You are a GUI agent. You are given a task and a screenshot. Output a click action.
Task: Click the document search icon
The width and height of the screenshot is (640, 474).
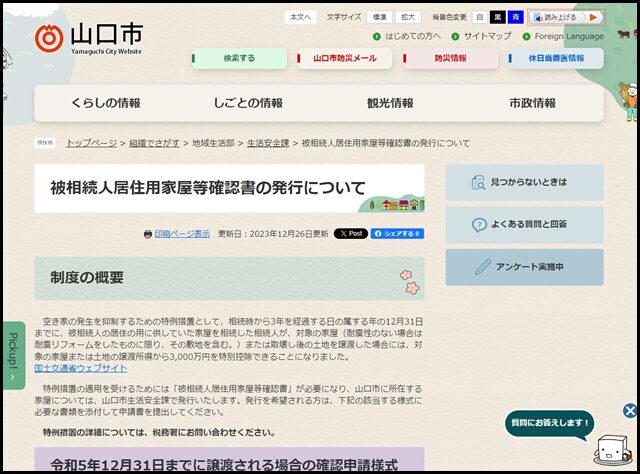pos(478,182)
